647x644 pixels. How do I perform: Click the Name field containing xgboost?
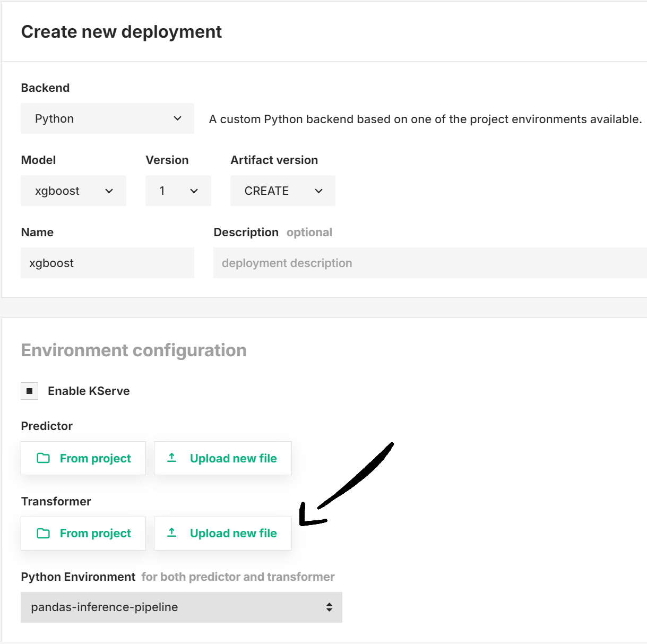106,263
